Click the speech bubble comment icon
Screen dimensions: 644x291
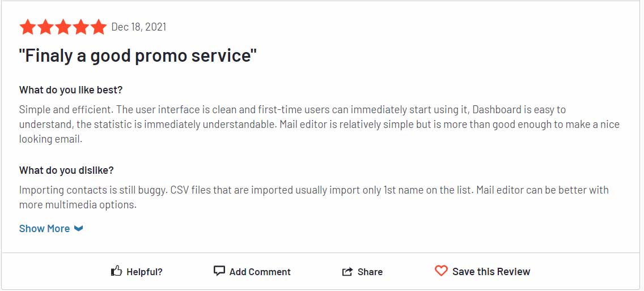tap(219, 271)
